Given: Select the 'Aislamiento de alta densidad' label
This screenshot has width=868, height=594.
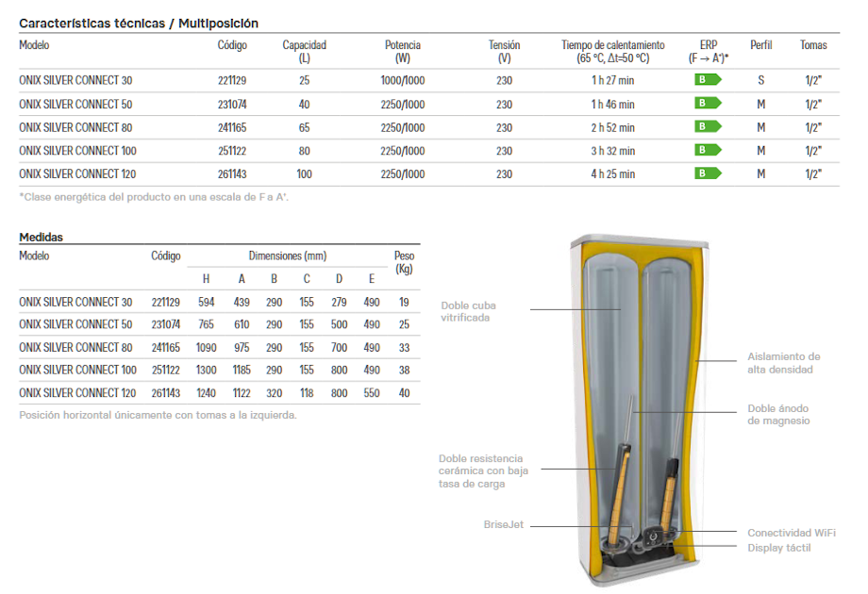Looking at the screenshot, I should 783,363.
